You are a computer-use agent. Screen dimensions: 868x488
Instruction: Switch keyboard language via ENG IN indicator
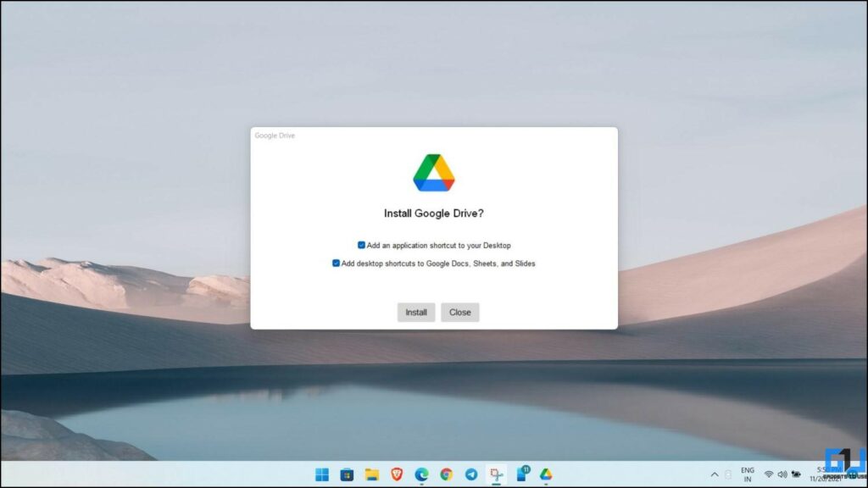point(748,474)
